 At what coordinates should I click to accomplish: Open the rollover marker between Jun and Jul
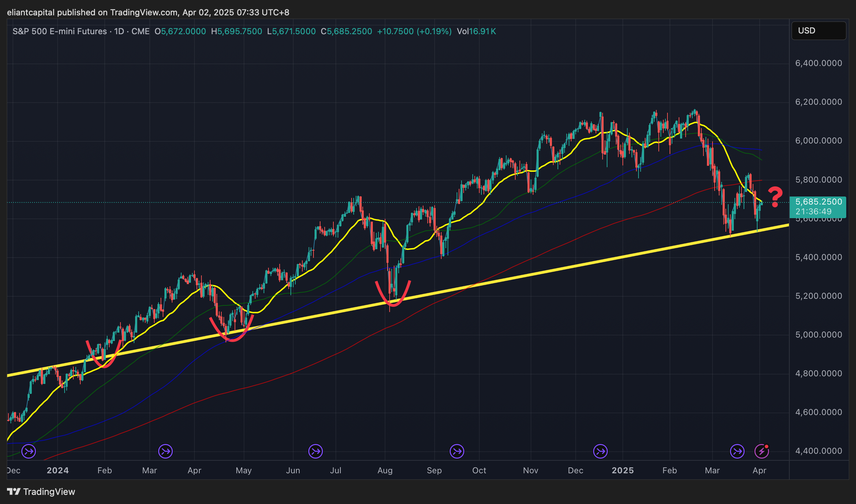pyautogui.click(x=316, y=451)
